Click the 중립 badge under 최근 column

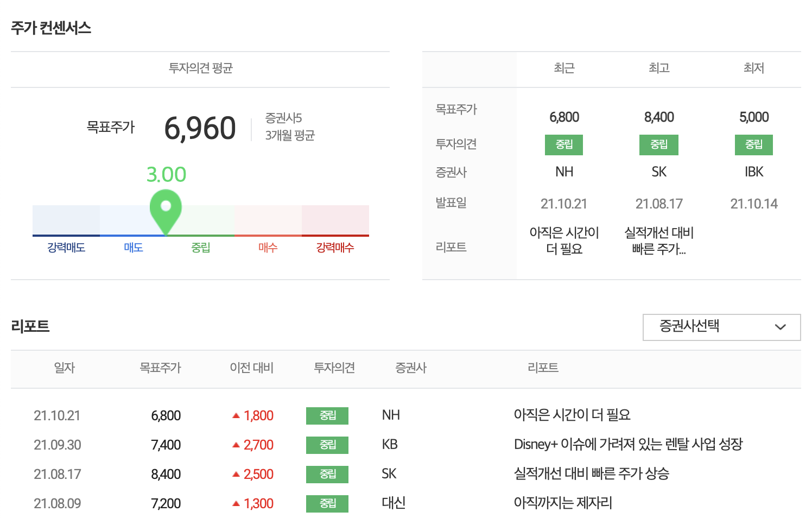tap(564, 145)
